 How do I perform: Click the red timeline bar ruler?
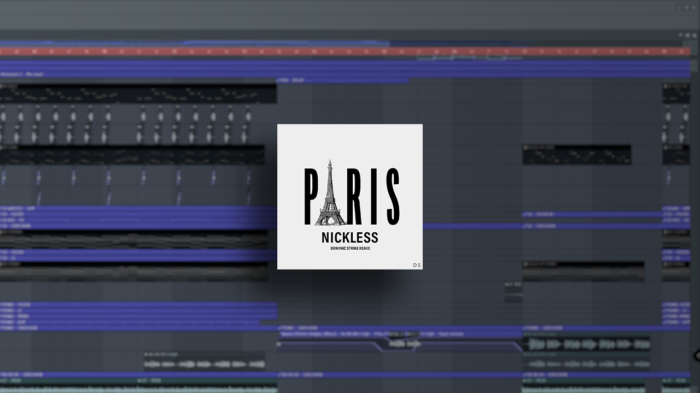345,52
